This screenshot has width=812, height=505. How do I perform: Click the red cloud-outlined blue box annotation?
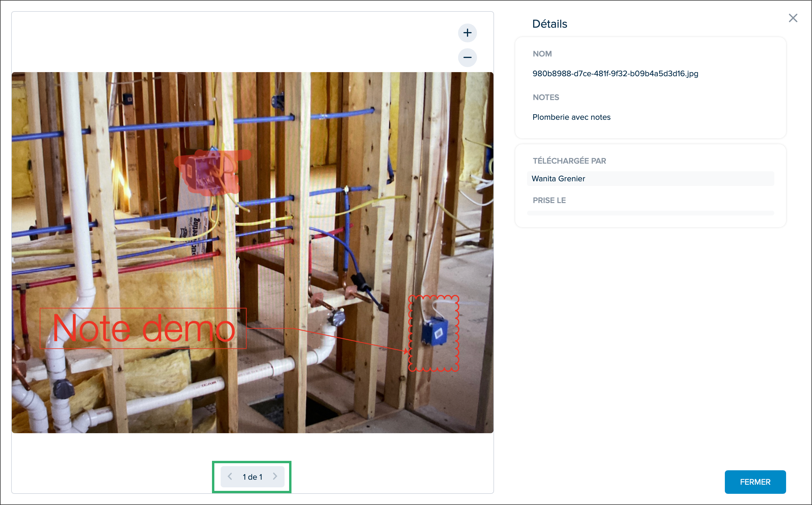coord(434,333)
